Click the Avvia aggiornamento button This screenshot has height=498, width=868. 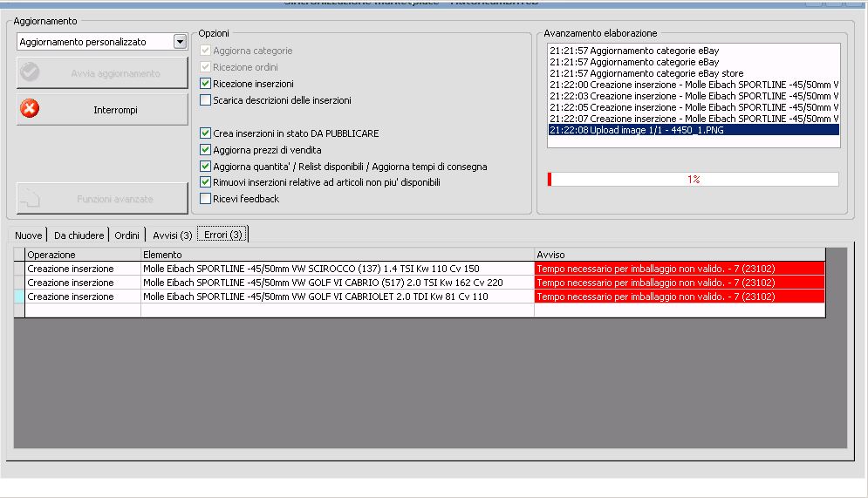(102, 73)
